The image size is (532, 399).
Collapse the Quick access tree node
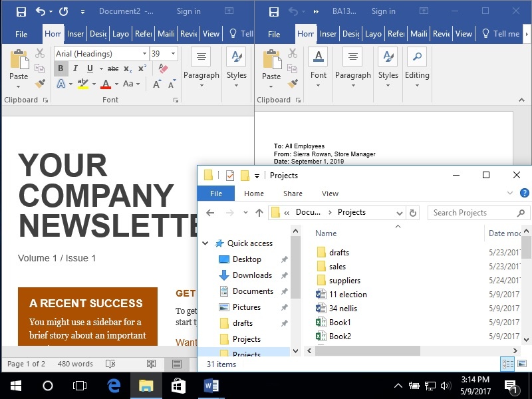(x=205, y=243)
